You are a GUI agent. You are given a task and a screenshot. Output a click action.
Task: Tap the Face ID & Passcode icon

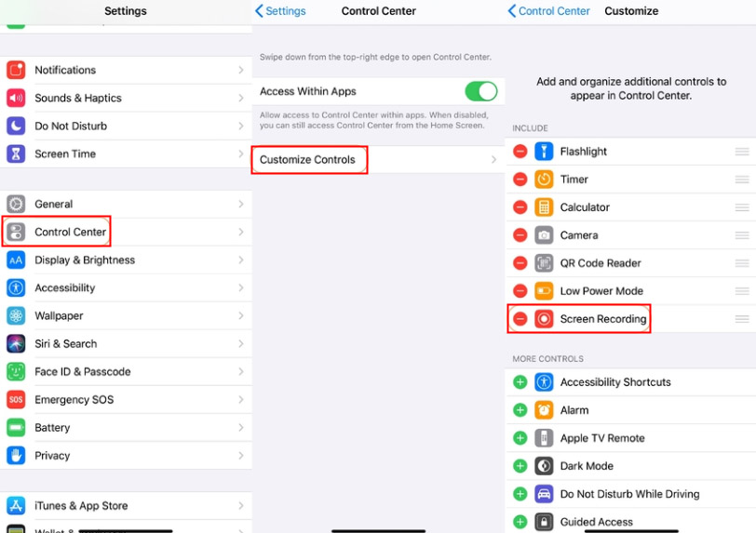16,371
